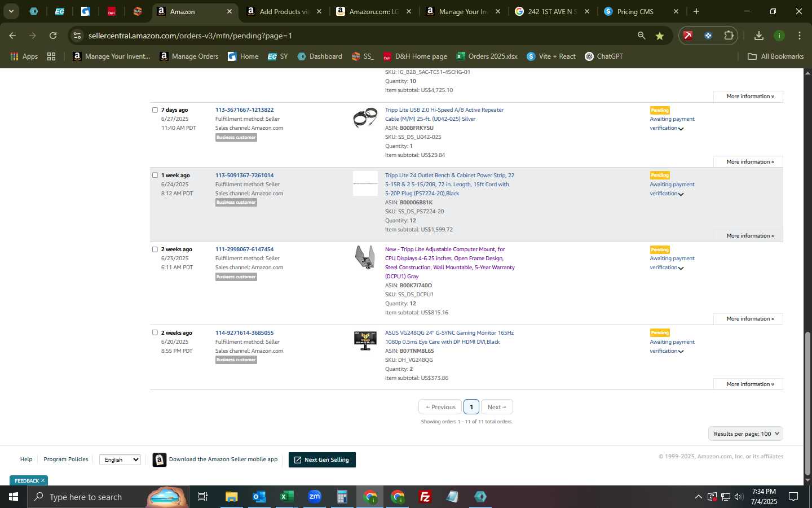Click the Next pagination button
812x508 pixels.
click(497, 407)
